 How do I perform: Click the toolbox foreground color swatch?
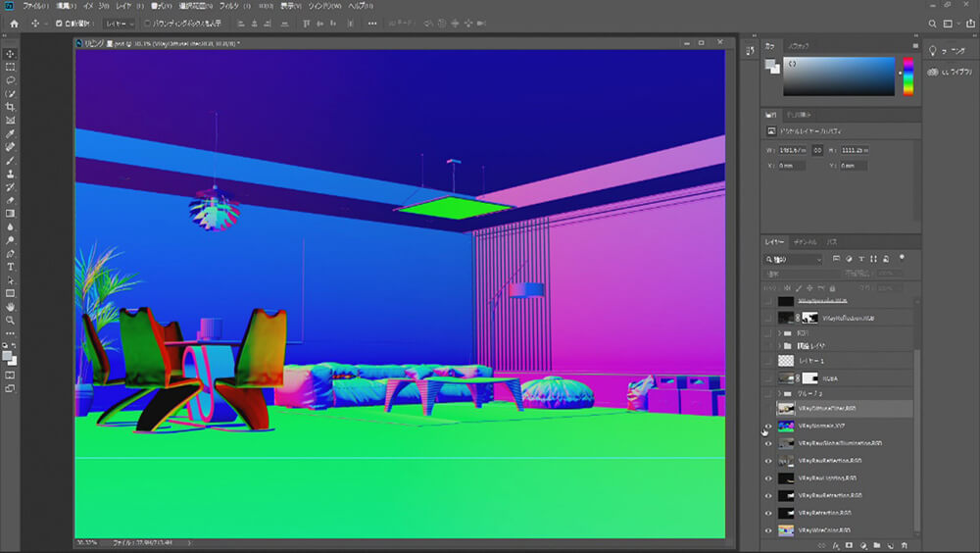click(x=7, y=357)
